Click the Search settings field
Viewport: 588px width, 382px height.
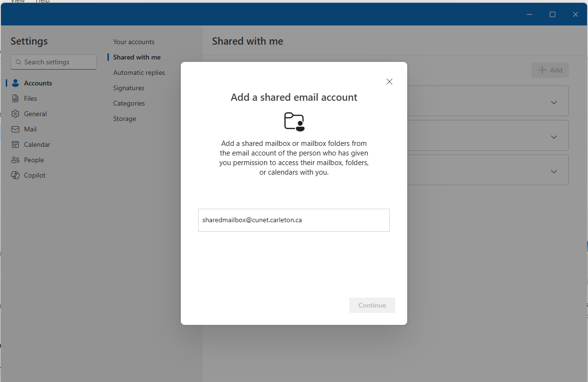click(54, 62)
